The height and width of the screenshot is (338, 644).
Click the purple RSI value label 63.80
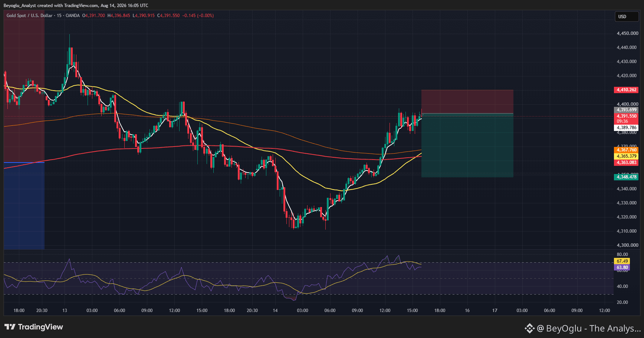pos(622,268)
